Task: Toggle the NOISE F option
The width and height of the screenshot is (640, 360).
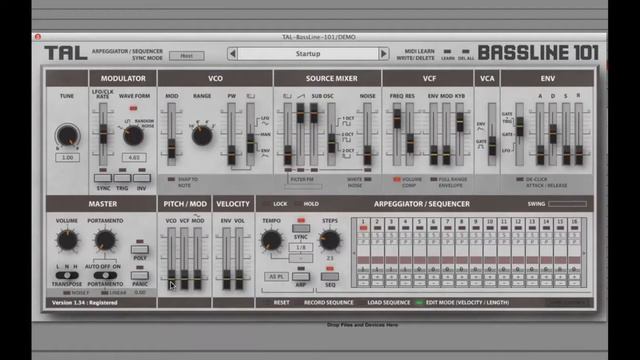Action: pyautogui.click(x=67, y=293)
